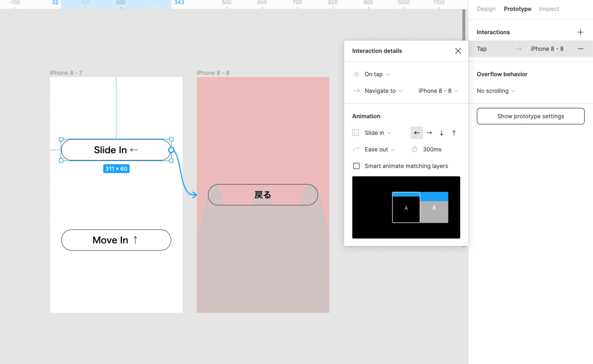Open the Navigate to action dropdown
Screen dimensions: 593x364
point(383,91)
